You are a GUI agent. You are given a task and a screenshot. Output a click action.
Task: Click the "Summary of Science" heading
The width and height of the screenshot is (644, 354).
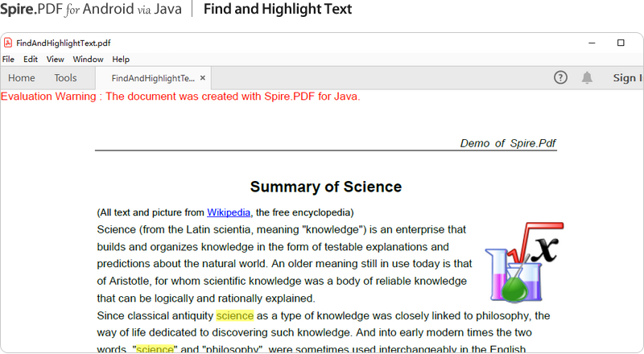325,187
